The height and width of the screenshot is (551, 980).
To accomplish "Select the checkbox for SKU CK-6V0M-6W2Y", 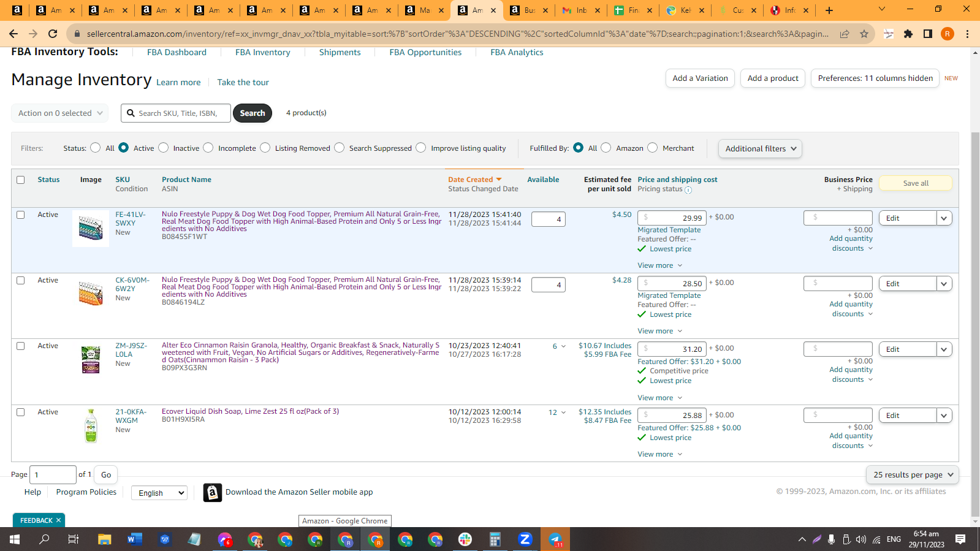I will (20, 280).
